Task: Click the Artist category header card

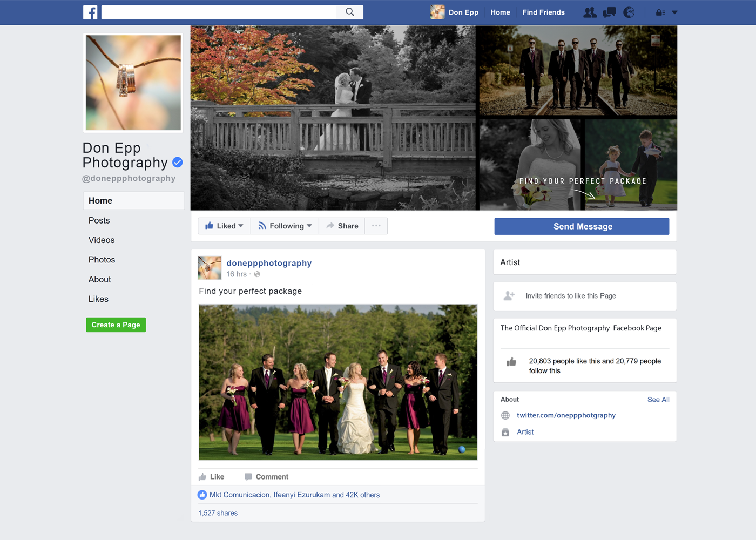Action: point(585,262)
